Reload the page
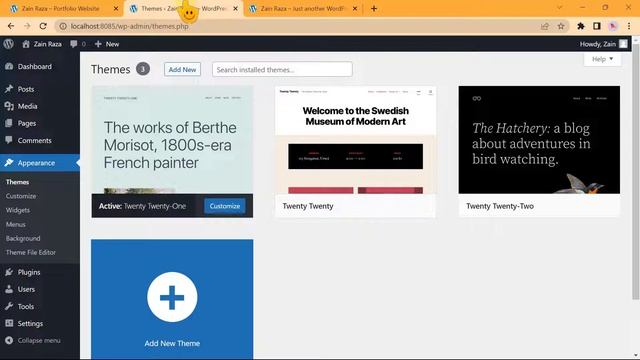The width and height of the screenshot is (640, 360). (x=43, y=26)
